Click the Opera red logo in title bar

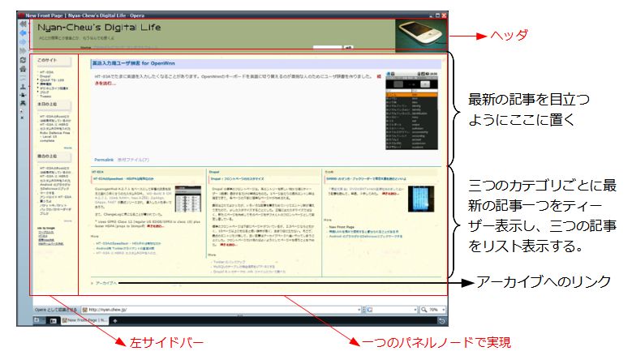click(21, 15)
